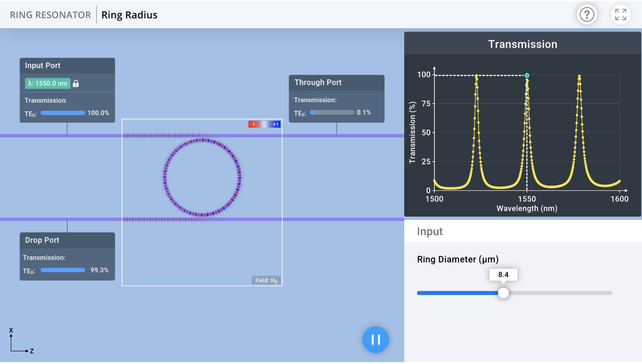Image resolution: width=642 pixels, height=364 pixels.
Task: Select the green λ: 1550.0 nm badge
Action: click(x=47, y=83)
